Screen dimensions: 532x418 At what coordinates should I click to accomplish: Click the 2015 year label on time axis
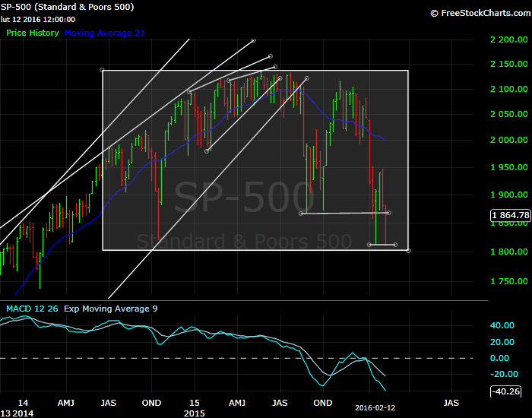194,413
